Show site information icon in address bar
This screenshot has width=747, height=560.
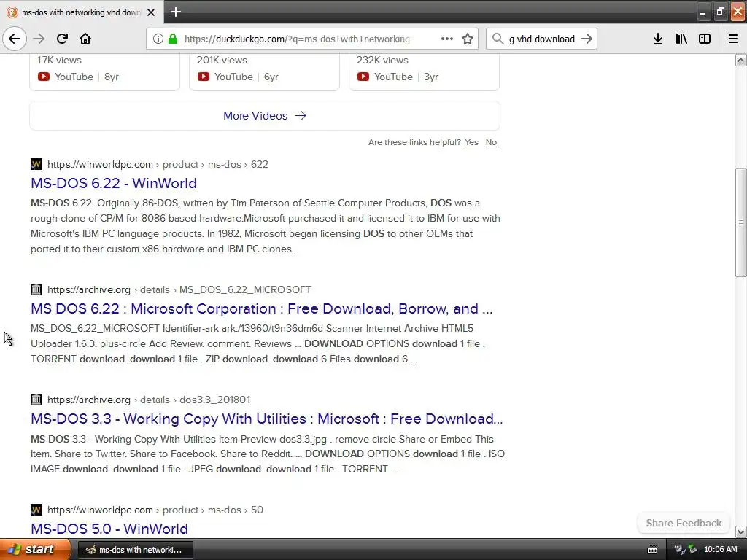[x=158, y=39]
